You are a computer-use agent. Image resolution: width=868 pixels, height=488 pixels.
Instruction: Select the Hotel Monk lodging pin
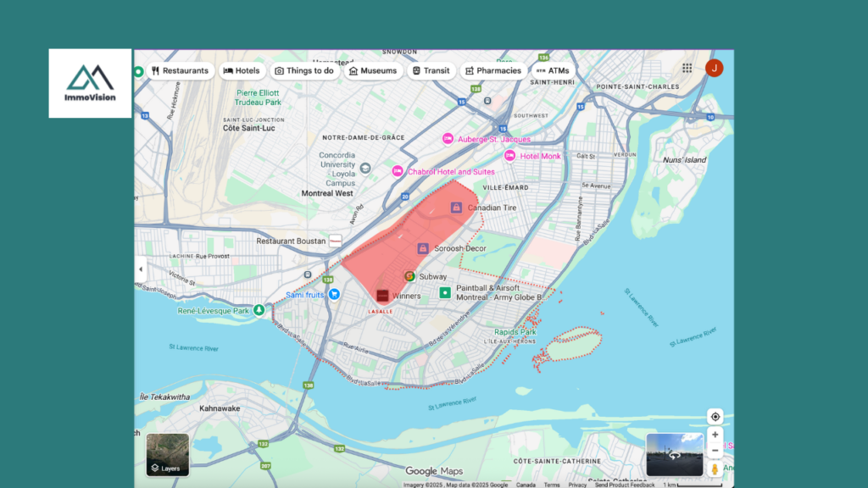(509, 156)
